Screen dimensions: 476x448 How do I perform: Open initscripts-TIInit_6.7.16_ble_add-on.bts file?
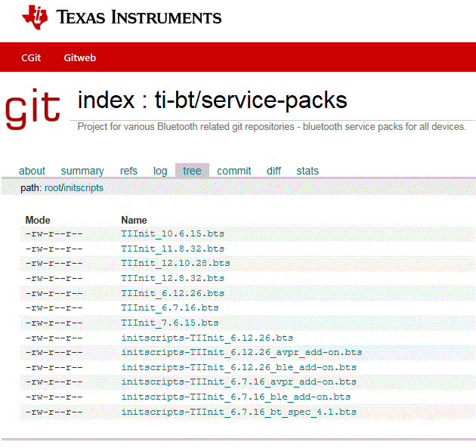(236, 397)
